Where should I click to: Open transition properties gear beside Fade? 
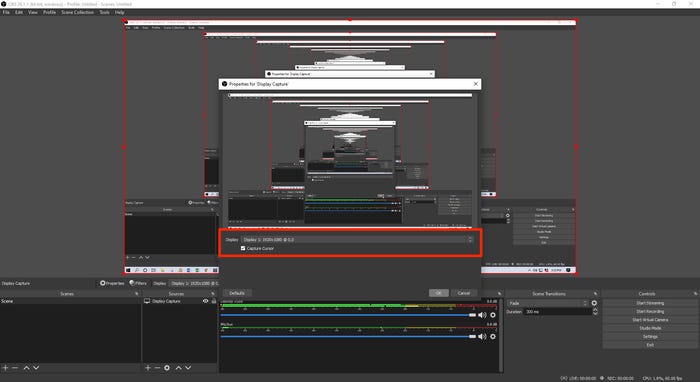(x=594, y=303)
